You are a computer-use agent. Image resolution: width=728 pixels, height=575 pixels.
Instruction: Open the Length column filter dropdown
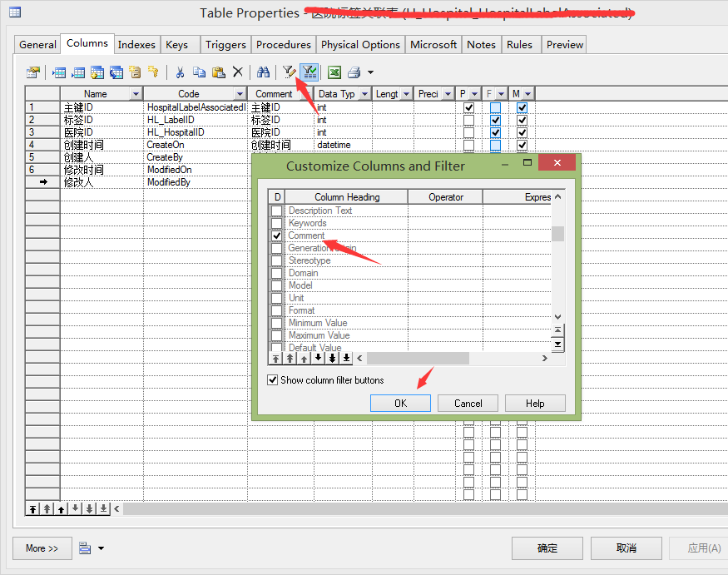point(406,94)
